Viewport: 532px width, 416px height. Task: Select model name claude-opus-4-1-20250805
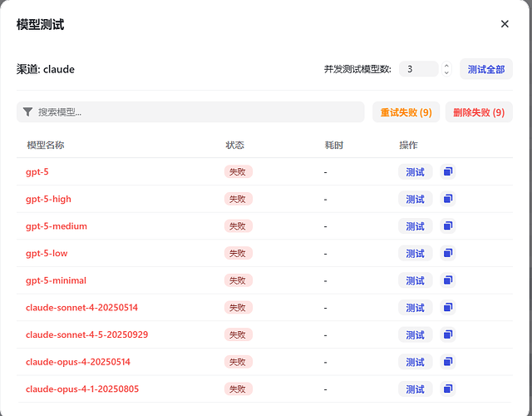82,389
